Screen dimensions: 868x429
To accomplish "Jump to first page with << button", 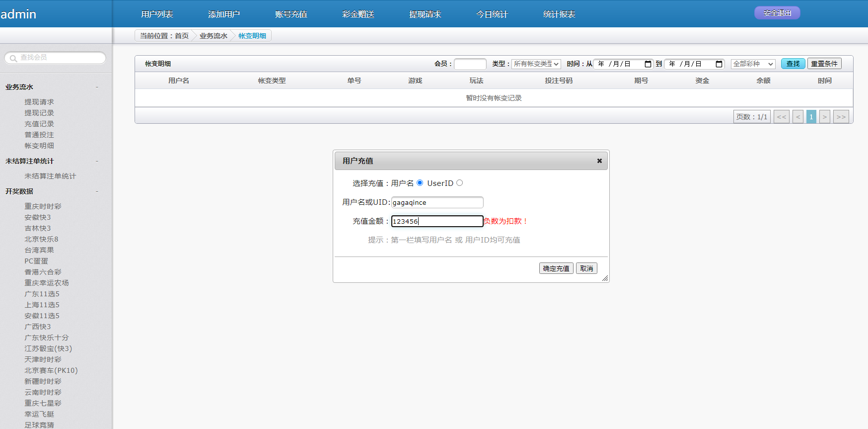I will 781,117.
